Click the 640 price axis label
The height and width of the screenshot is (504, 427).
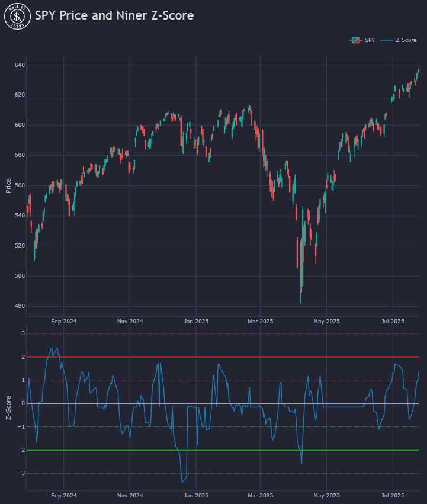[20, 65]
